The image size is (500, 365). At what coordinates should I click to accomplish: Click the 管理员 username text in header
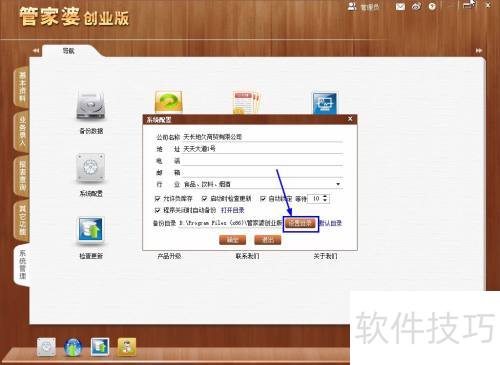click(x=370, y=7)
